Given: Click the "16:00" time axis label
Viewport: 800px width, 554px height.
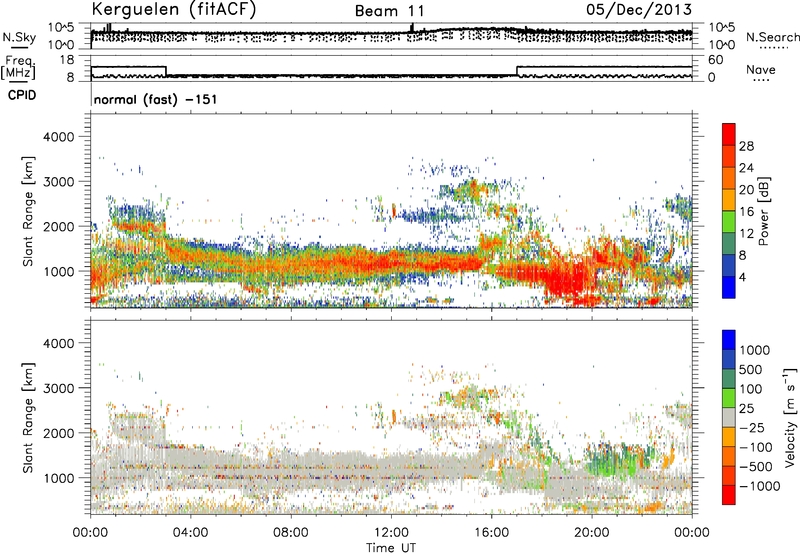Looking at the screenshot, I should (x=491, y=533).
